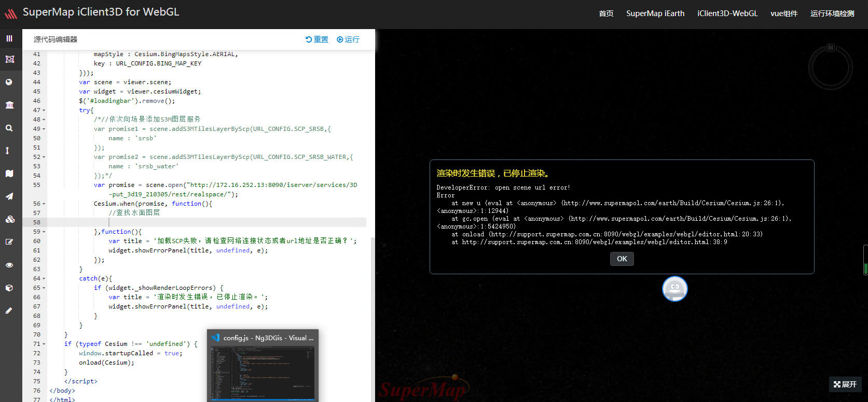This screenshot has width=868, height=402.
Task: Collapse the code fold at line 52
Action: [x=44, y=157]
